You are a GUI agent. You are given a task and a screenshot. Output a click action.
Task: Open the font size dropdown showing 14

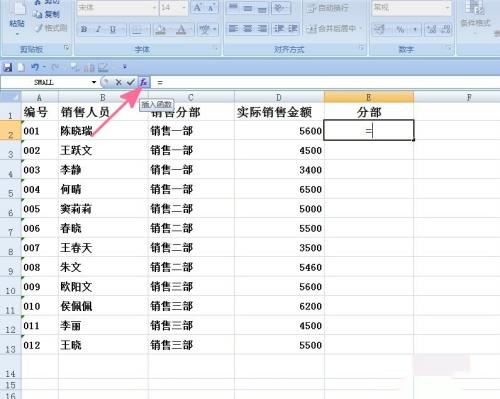[x=183, y=7]
